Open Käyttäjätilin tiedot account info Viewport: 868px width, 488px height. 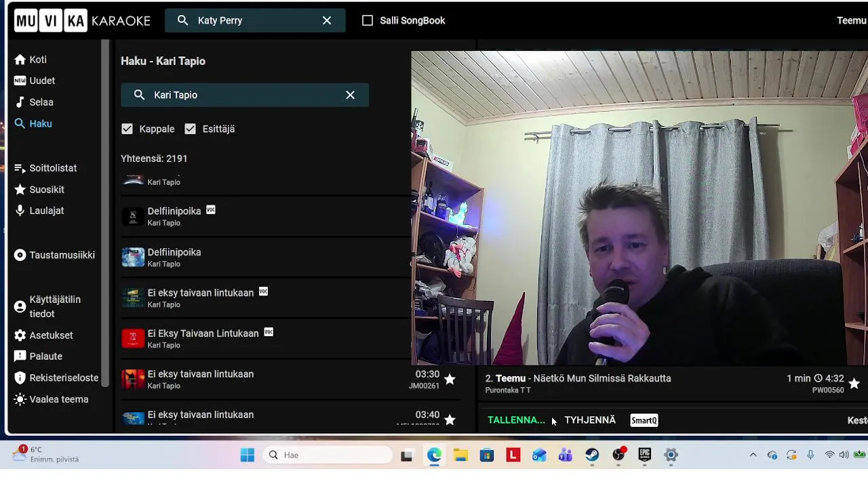(47, 306)
